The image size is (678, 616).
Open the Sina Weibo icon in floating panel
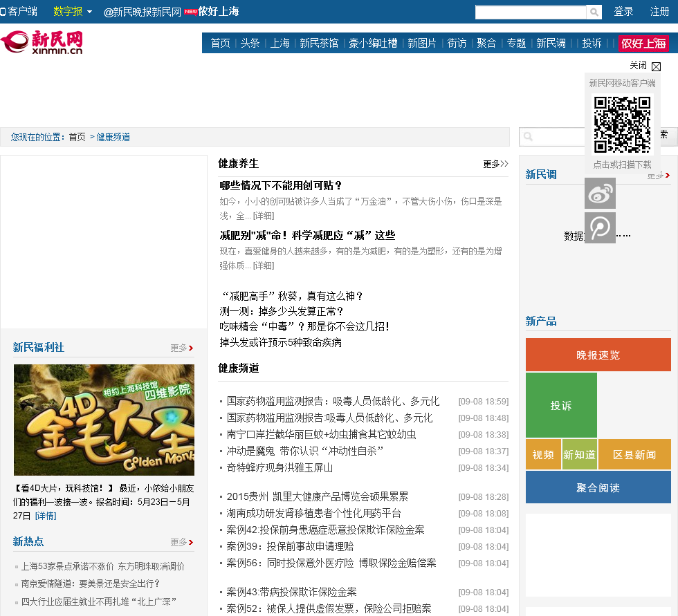[600, 194]
